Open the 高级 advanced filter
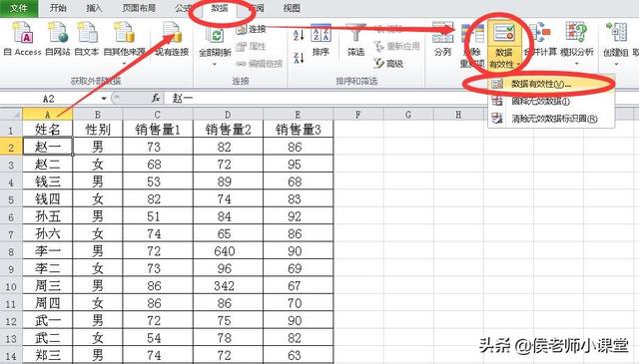This screenshot has width=639, height=364. [388, 63]
